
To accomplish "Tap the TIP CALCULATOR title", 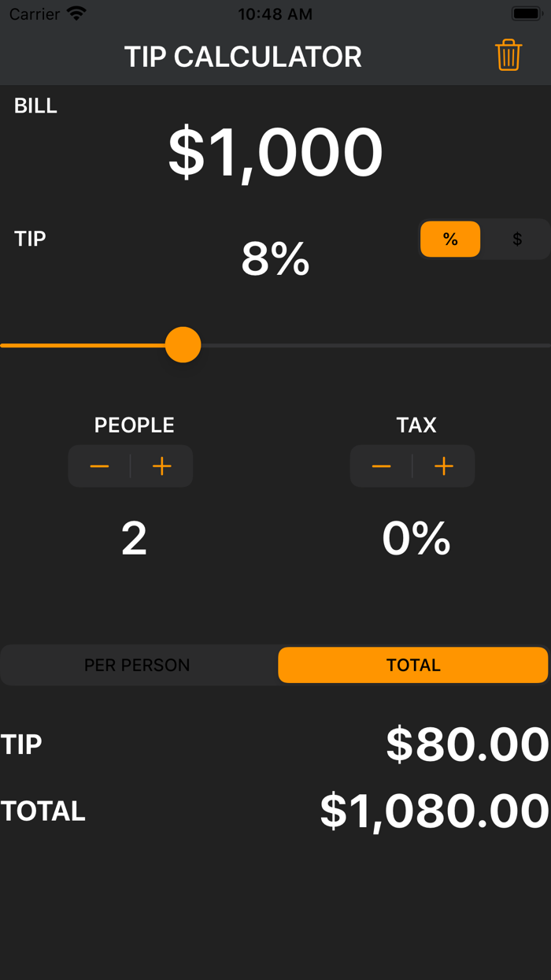I will (243, 56).
